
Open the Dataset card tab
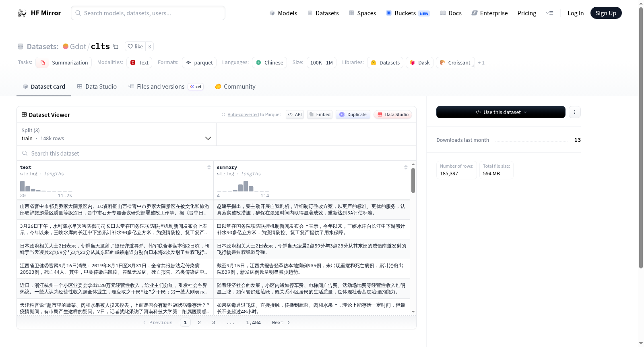point(43,87)
